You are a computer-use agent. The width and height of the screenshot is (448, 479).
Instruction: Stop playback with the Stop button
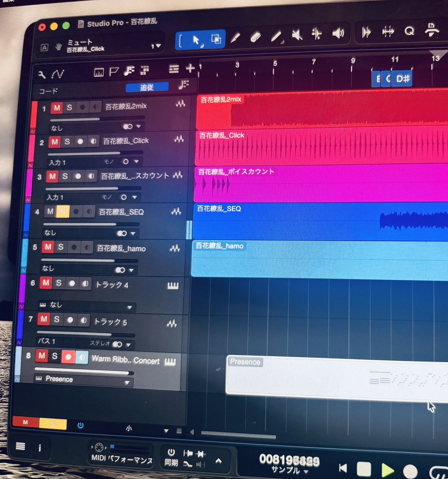[x=364, y=469]
